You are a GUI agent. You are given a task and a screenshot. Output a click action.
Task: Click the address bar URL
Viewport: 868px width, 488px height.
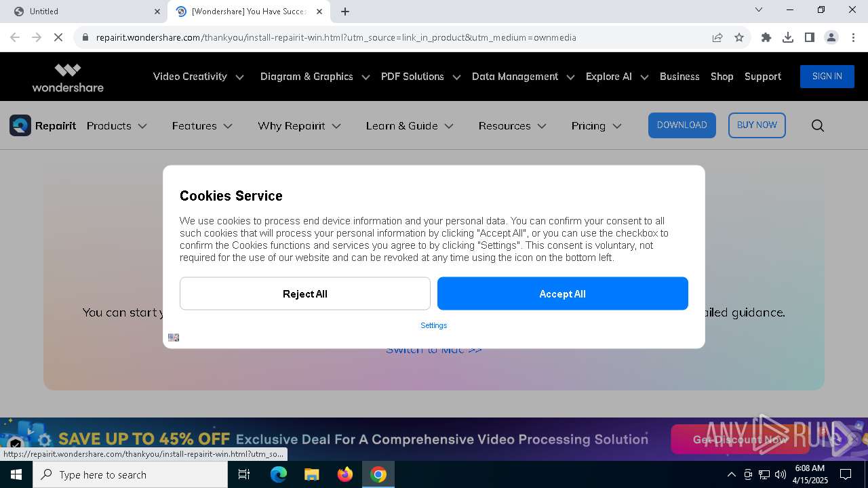coord(336,37)
